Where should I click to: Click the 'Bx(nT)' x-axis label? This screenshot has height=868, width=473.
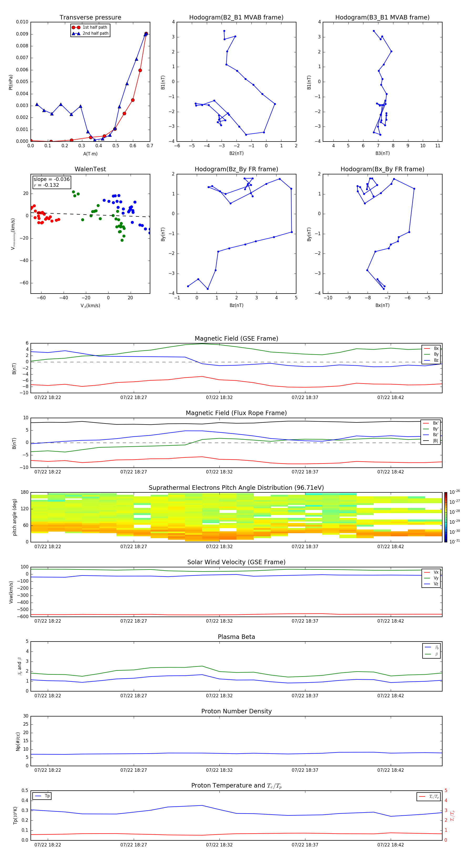[x=382, y=305]
